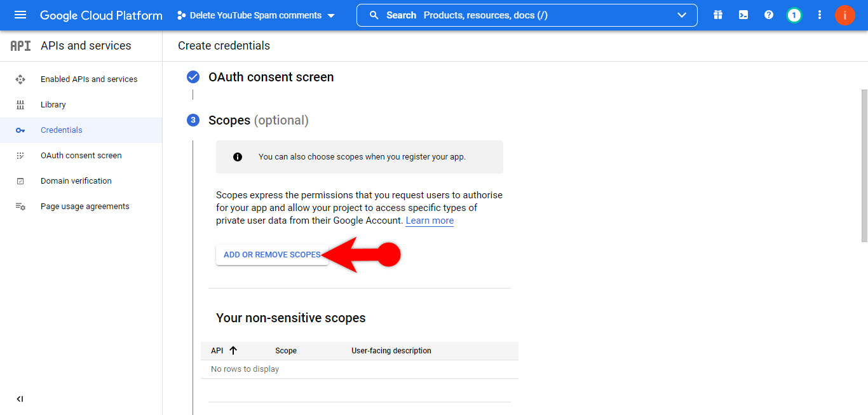Click the Google Cloud Platform logo
Viewport: 868px width, 415px height.
pos(101,15)
